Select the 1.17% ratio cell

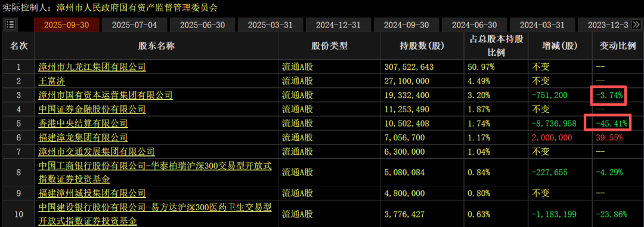[478, 137]
